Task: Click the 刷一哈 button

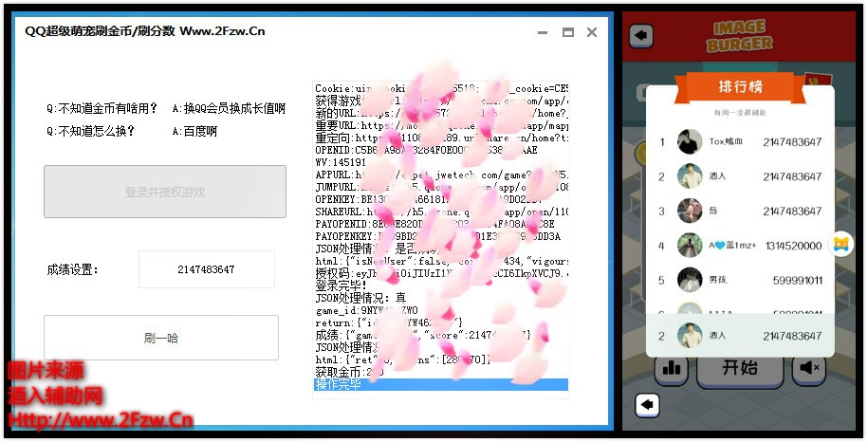Action: coord(161,338)
